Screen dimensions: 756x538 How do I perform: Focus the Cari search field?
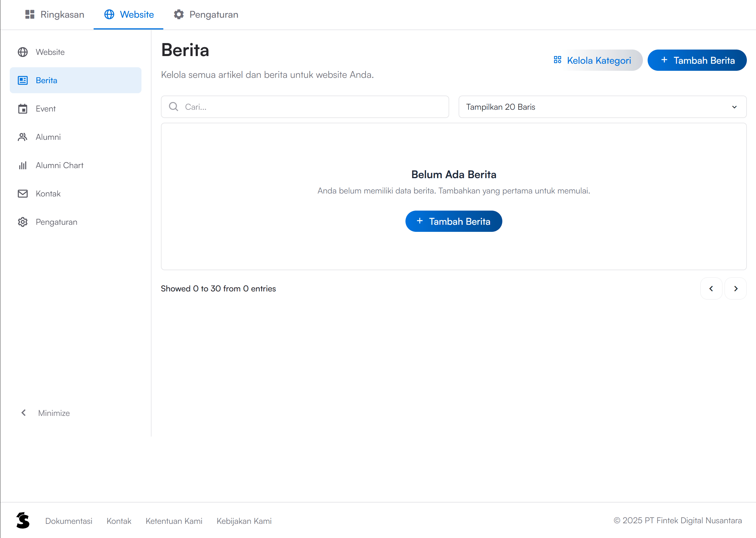click(x=312, y=107)
